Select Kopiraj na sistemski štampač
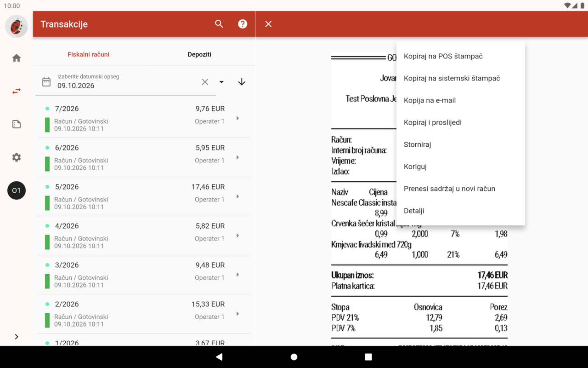The image size is (588, 368). (x=461, y=78)
